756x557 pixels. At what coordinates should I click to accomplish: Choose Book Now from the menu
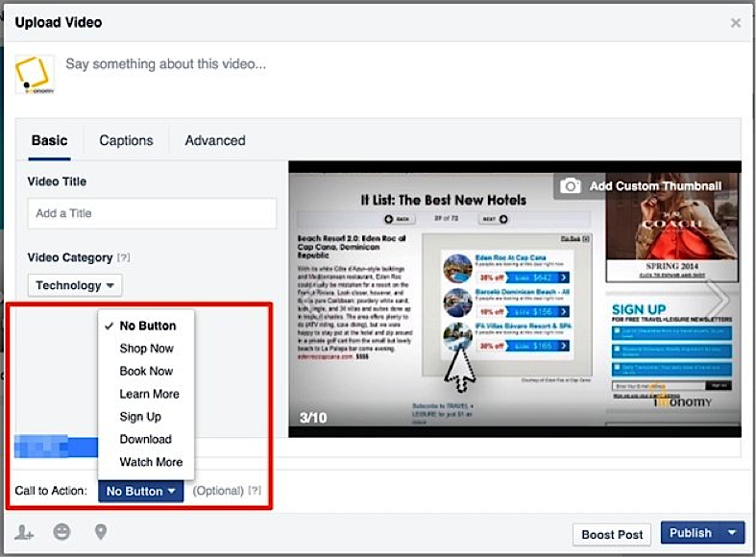click(146, 371)
